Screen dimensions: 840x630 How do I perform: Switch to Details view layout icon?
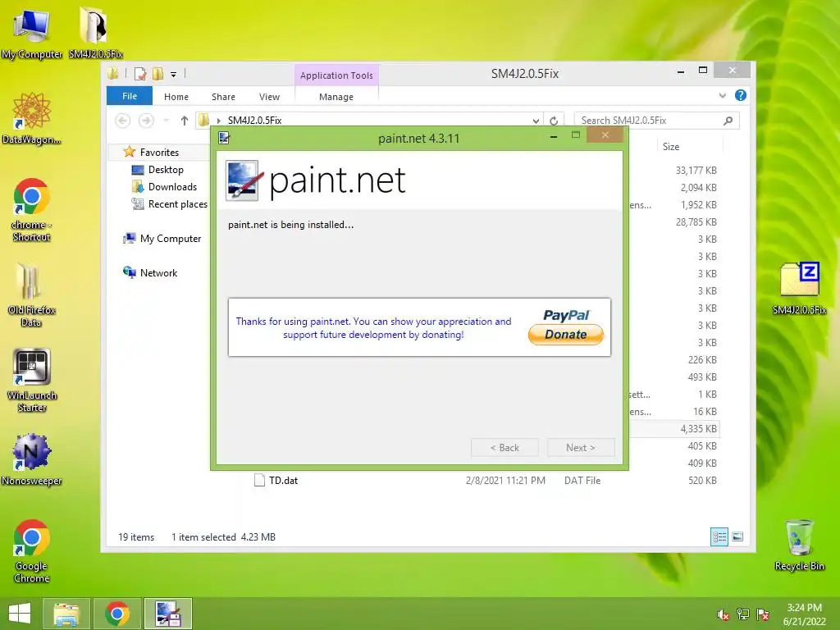[x=719, y=536]
